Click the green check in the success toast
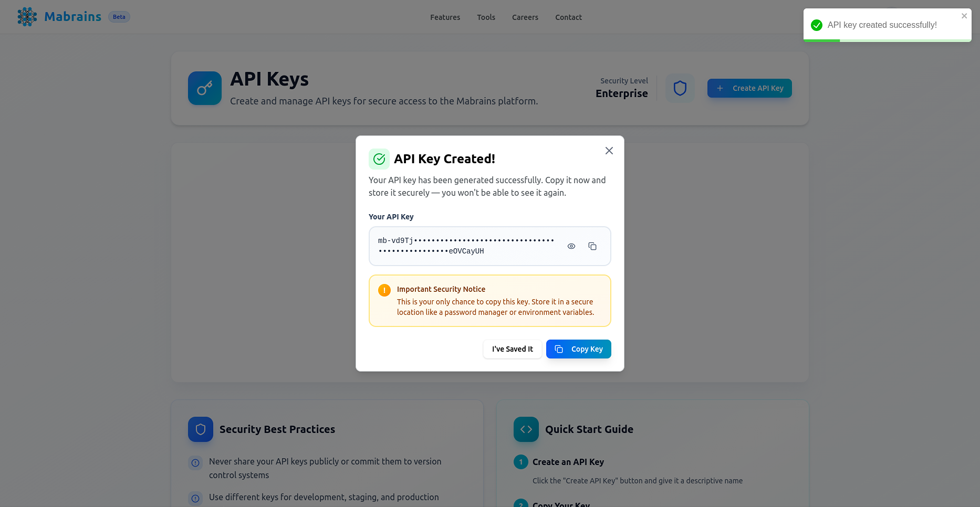 (816, 25)
